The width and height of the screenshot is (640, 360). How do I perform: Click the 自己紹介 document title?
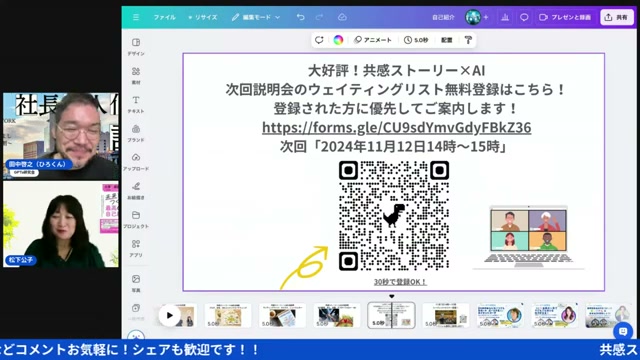pyautogui.click(x=443, y=17)
